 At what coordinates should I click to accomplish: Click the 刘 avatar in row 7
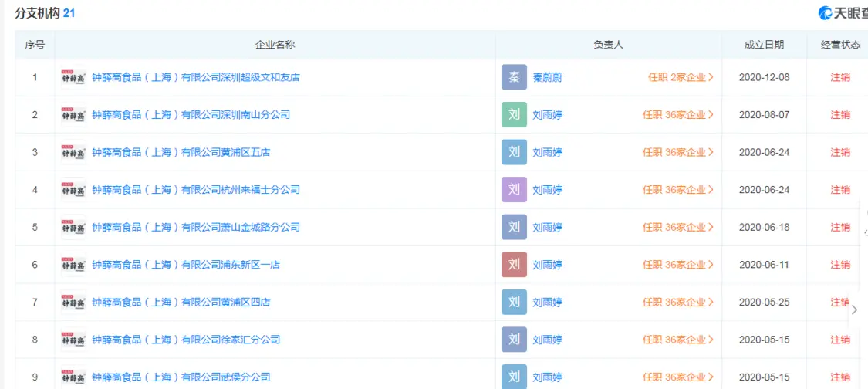[x=515, y=302]
